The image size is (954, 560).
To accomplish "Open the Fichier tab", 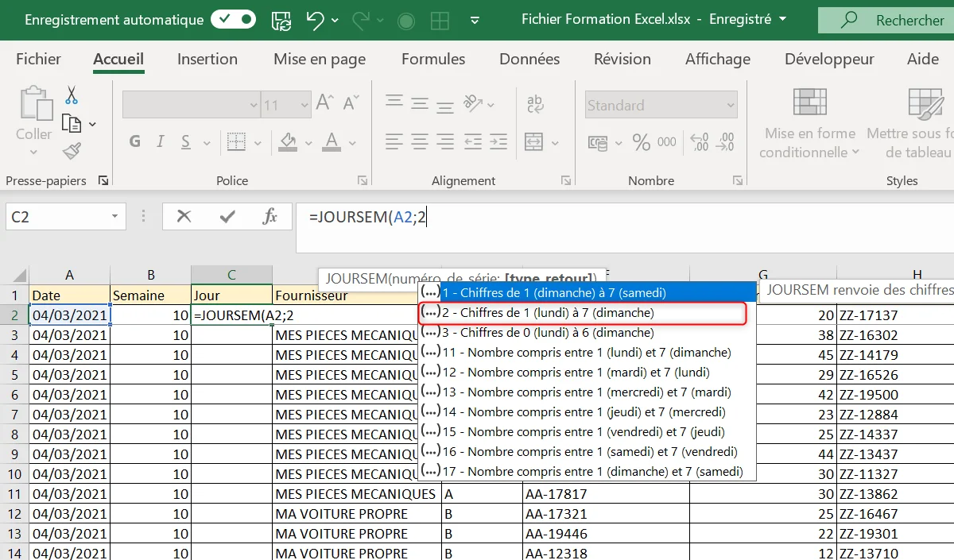I will tap(39, 59).
